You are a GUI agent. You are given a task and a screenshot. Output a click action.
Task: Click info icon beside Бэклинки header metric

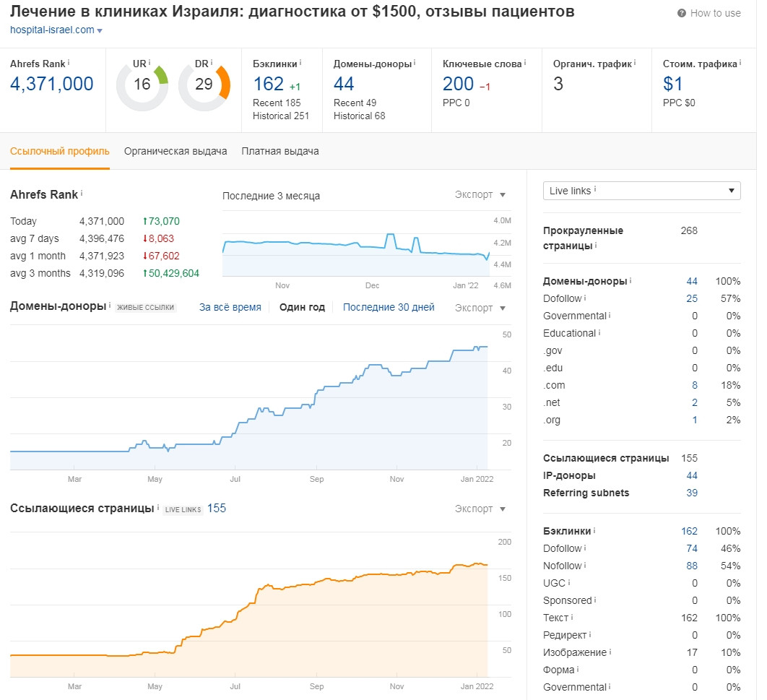[x=300, y=64]
